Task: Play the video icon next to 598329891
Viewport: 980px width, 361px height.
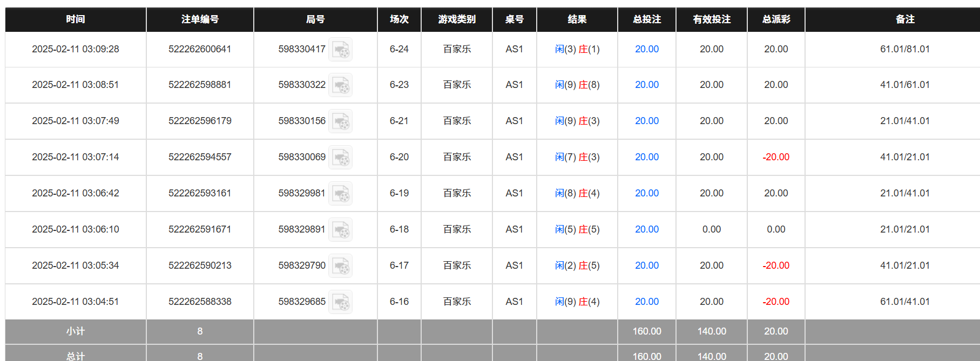Action: [341, 229]
